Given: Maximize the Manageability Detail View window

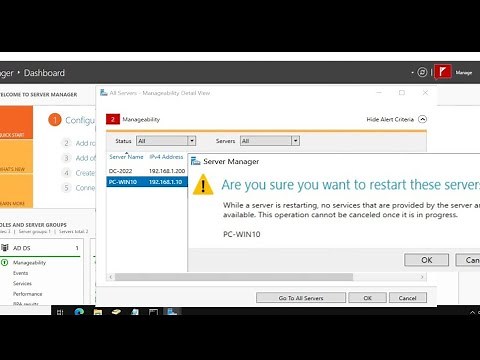Looking at the screenshot, I should (x=402, y=93).
